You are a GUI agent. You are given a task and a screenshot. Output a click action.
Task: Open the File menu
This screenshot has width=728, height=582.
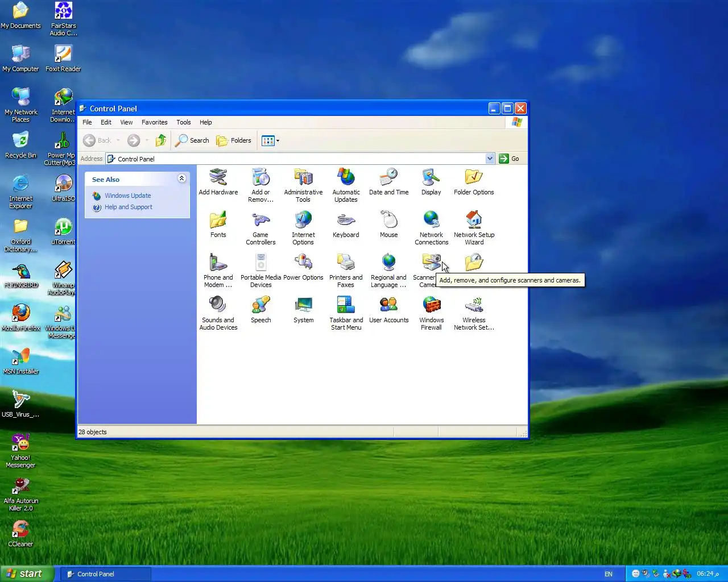click(x=87, y=122)
